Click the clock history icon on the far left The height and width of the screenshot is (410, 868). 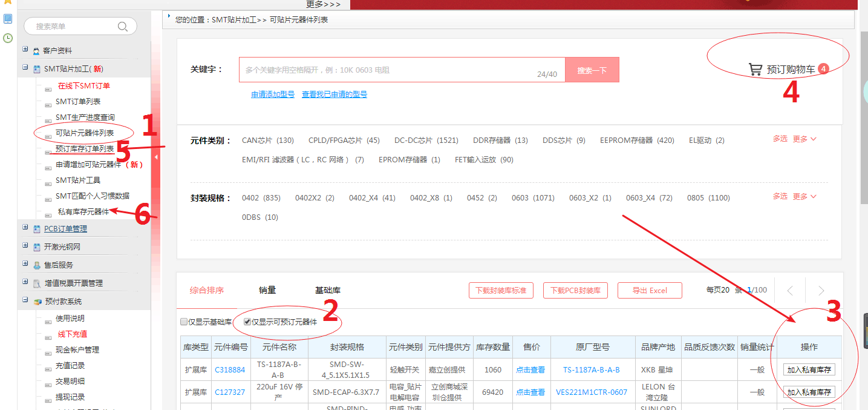pyautogui.click(x=8, y=38)
